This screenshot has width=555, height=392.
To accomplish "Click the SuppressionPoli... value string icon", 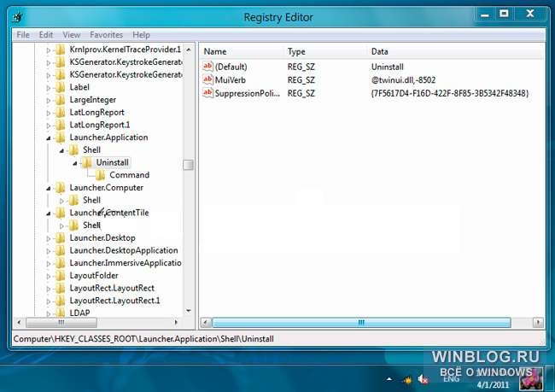I will (207, 93).
